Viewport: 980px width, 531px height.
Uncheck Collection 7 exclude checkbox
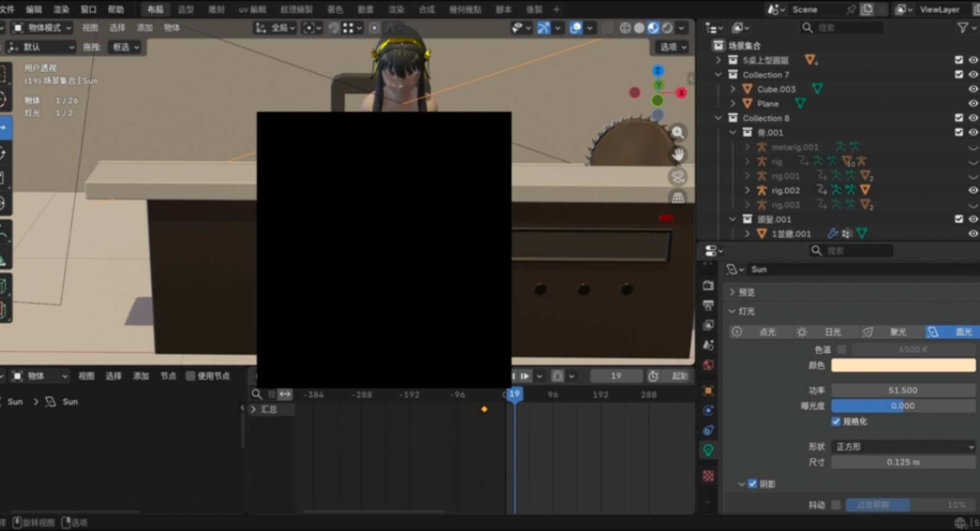coord(959,74)
